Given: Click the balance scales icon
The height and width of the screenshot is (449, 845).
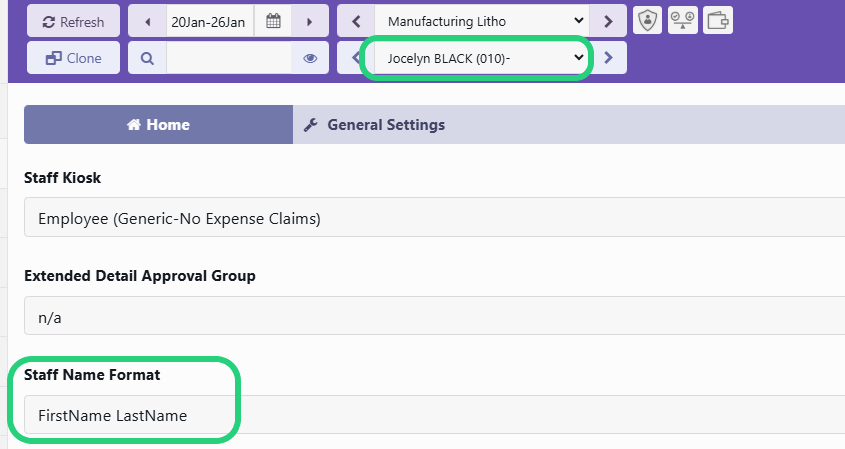Looking at the screenshot, I should [x=683, y=20].
